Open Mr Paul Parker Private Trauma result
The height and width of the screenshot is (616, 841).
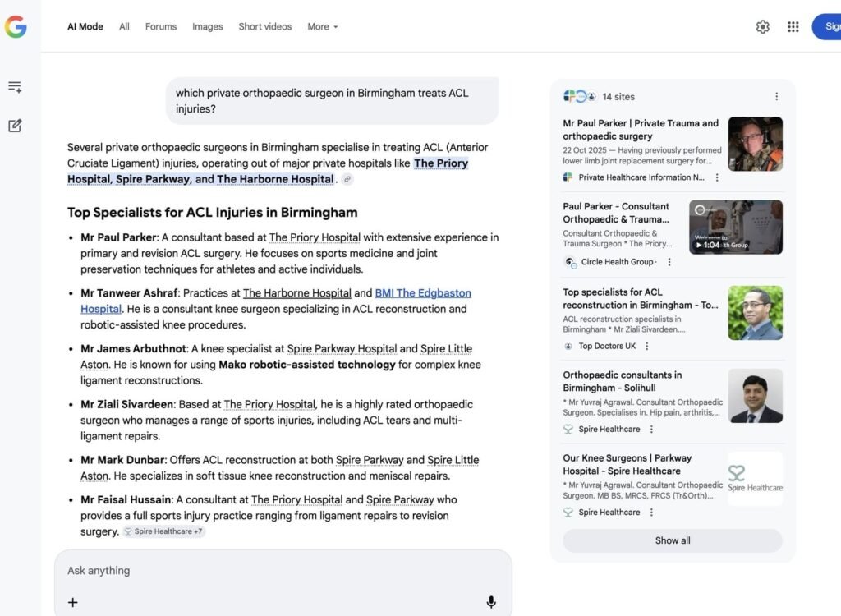(x=641, y=130)
